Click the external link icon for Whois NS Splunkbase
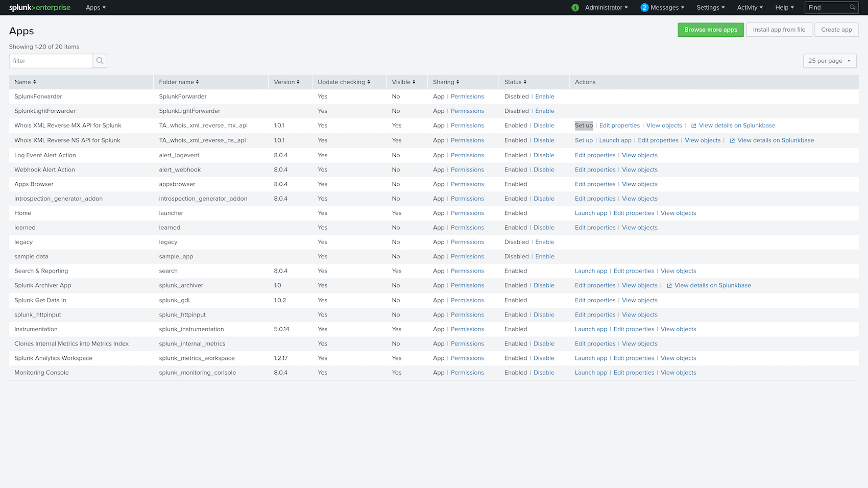 point(732,140)
